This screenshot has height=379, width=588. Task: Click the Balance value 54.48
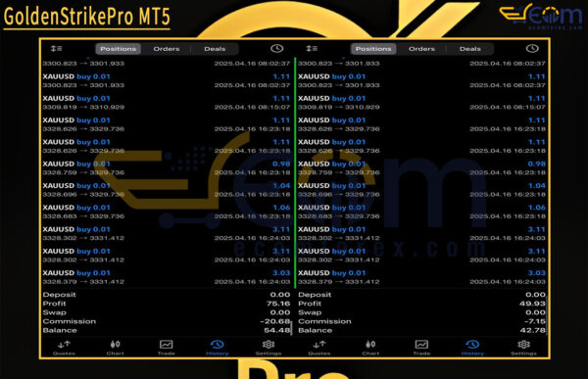click(277, 330)
